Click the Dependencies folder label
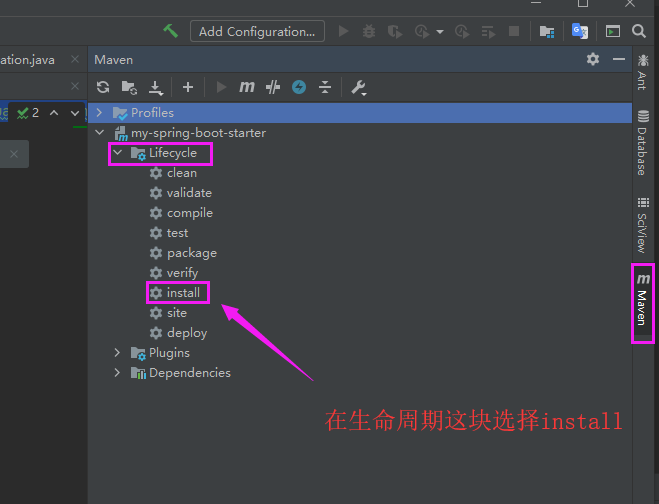 [190, 373]
